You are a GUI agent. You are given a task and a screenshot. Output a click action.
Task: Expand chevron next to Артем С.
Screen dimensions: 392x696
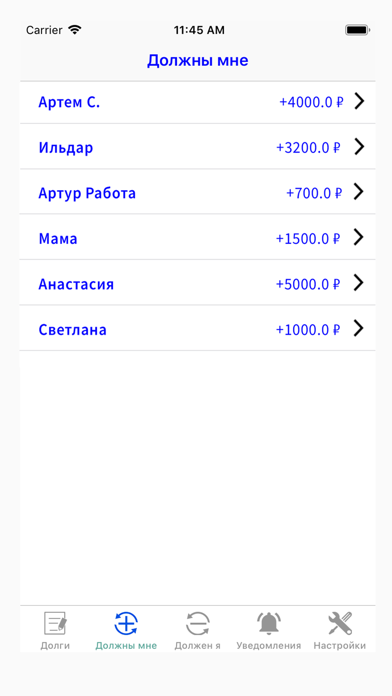[359, 102]
